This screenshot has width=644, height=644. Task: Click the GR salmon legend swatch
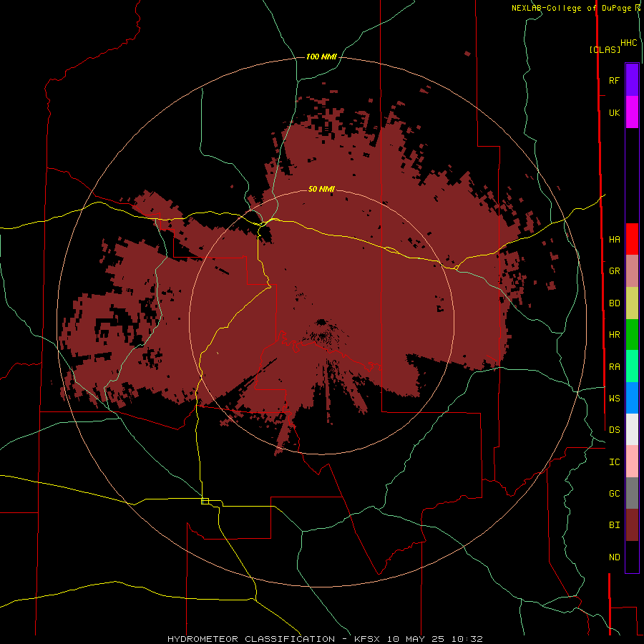632,271
